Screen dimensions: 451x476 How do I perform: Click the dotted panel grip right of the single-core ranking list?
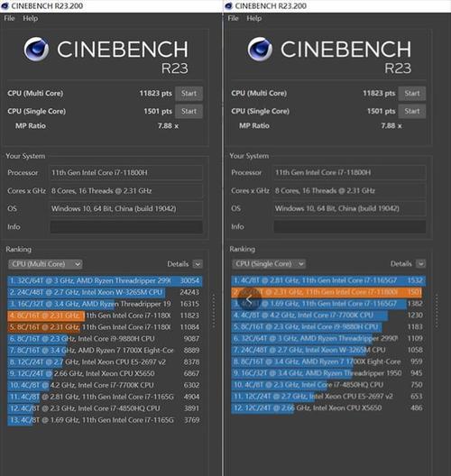point(437,310)
